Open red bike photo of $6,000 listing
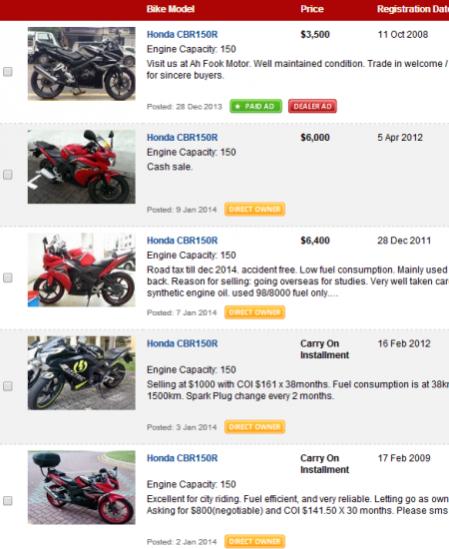449x549 pixels. coord(82,167)
